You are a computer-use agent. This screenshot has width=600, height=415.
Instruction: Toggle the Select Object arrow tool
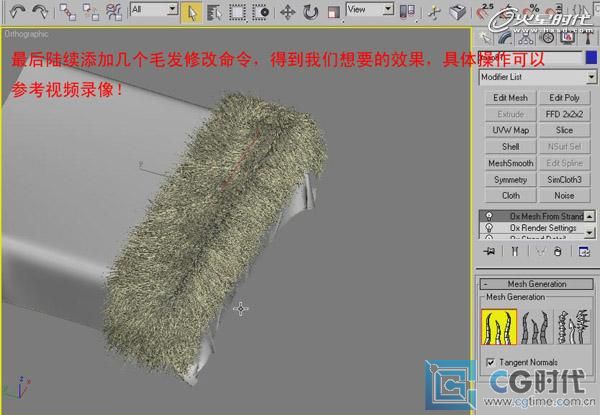point(191,12)
